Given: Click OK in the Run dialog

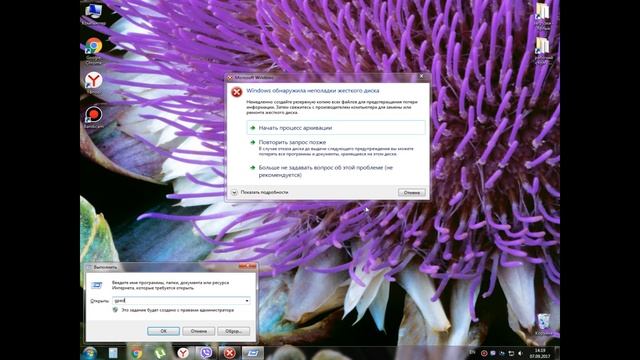Looking at the screenshot, I should click(x=163, y=331).
